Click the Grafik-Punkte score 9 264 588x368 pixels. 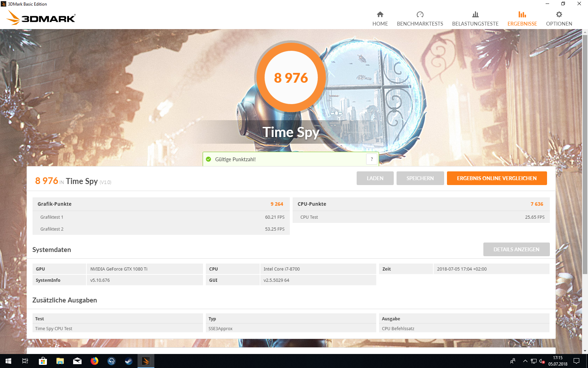click(276, 204)
